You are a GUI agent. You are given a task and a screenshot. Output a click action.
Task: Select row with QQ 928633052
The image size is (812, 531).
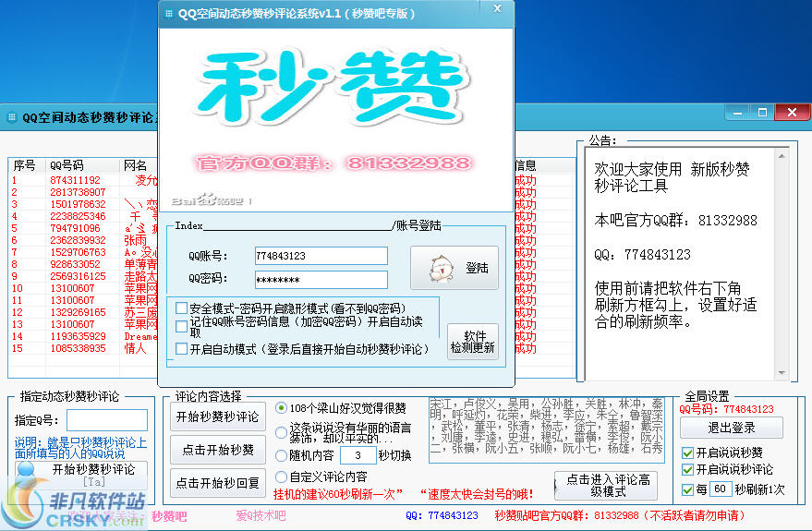83,264
